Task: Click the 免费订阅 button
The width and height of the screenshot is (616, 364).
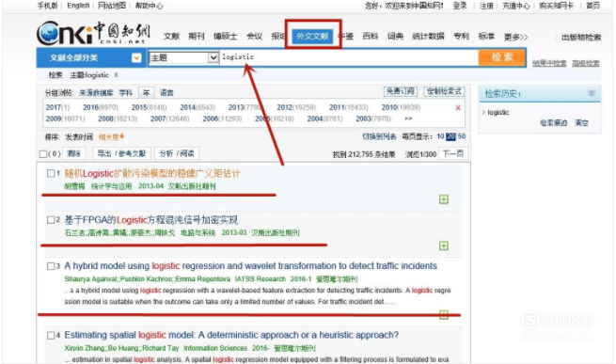Action: coord(401,91)
